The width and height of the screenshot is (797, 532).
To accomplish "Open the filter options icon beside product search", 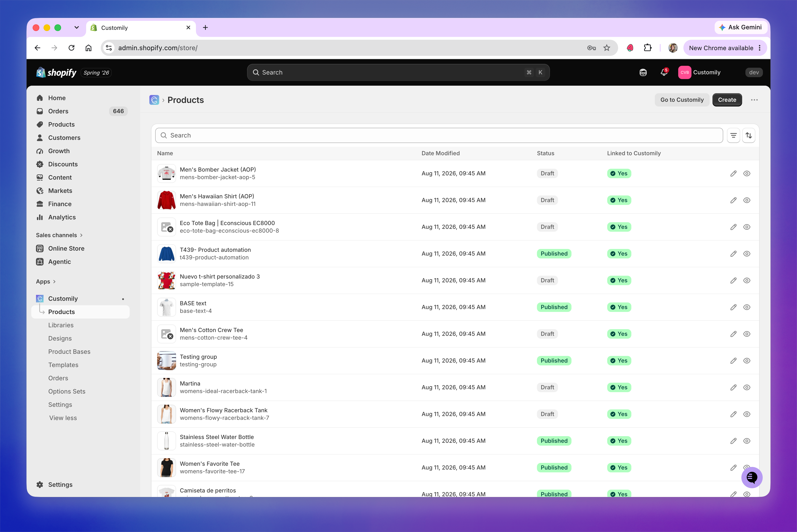I will pos(733,135).
